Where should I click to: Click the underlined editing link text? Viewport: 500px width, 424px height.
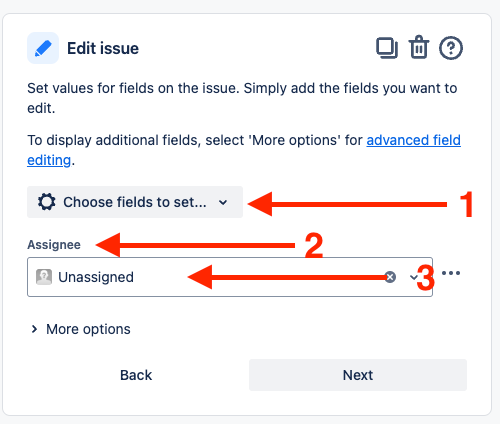click(x=49, y=160)
